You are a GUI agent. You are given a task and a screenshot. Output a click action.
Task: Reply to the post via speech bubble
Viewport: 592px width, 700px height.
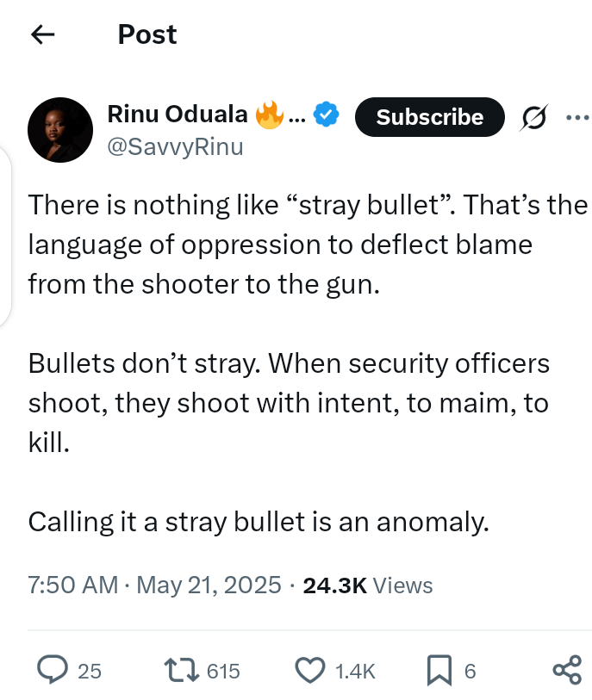click(x=54, y=670)
